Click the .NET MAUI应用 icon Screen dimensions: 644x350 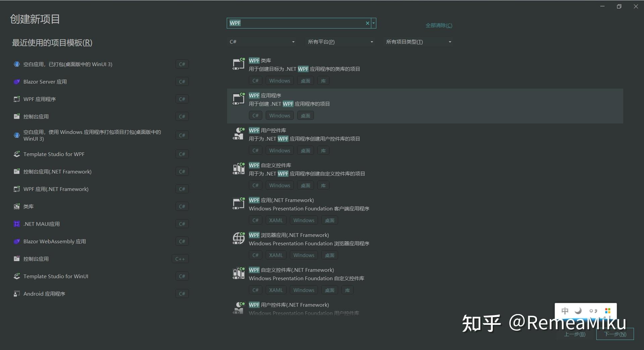pyautogui.click(x=17, y=224)
